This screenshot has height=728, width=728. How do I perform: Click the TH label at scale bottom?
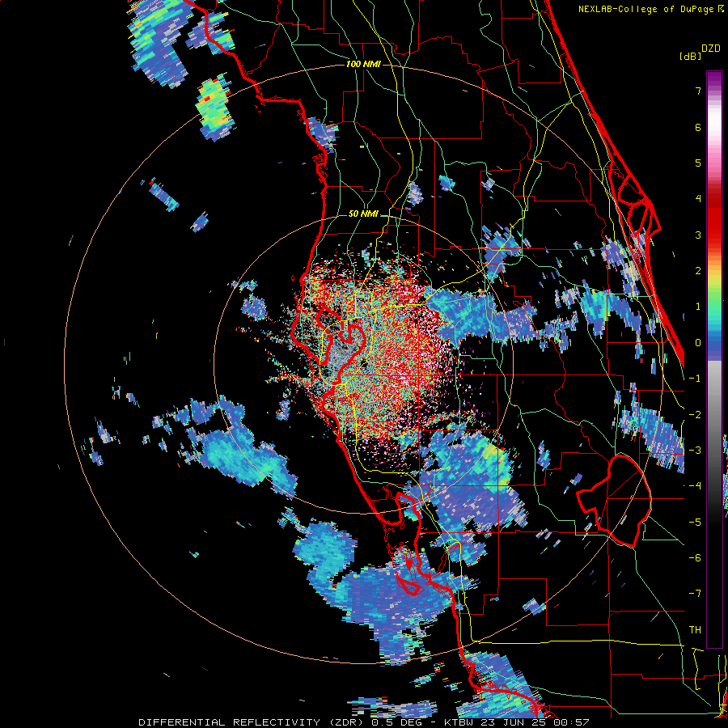click(695, 629)
